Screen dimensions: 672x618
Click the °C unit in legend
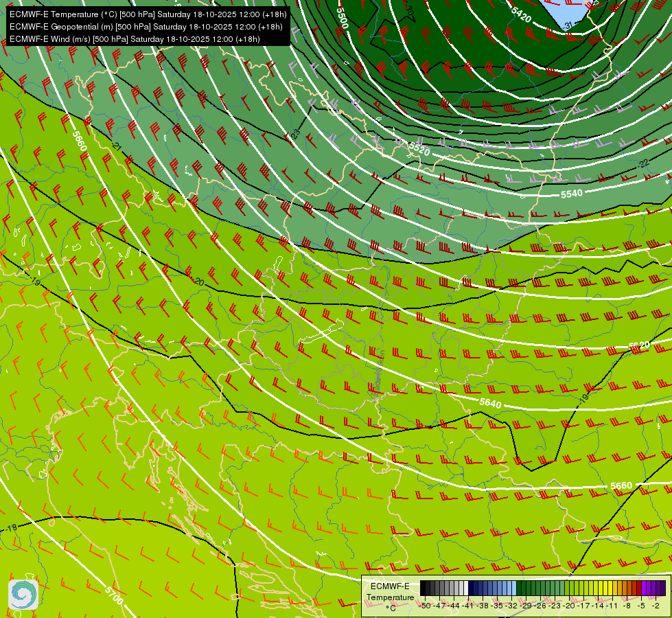[391, 608]
